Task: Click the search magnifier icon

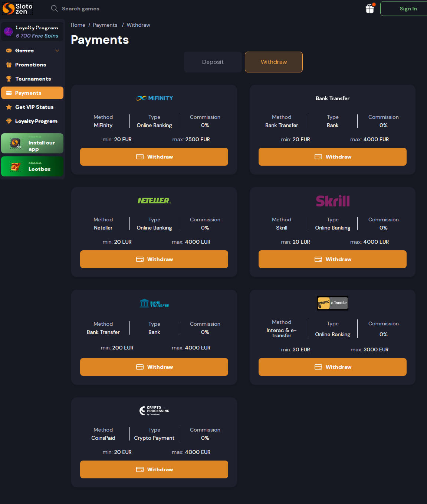Action: [54, 9]
